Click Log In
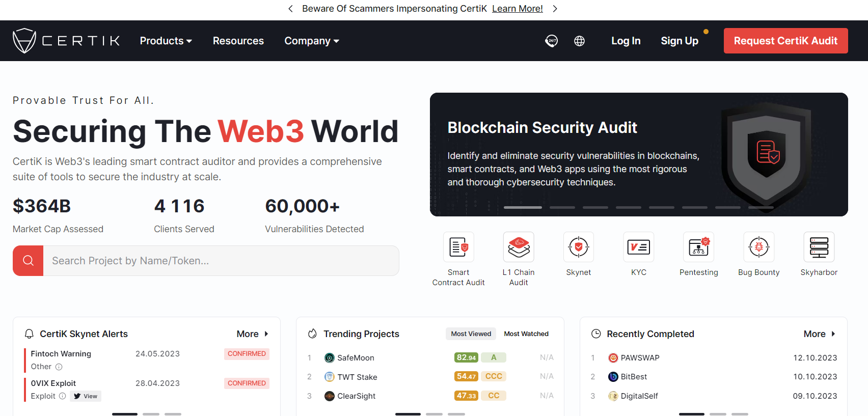Screen dimensions: 868x416 626,41
